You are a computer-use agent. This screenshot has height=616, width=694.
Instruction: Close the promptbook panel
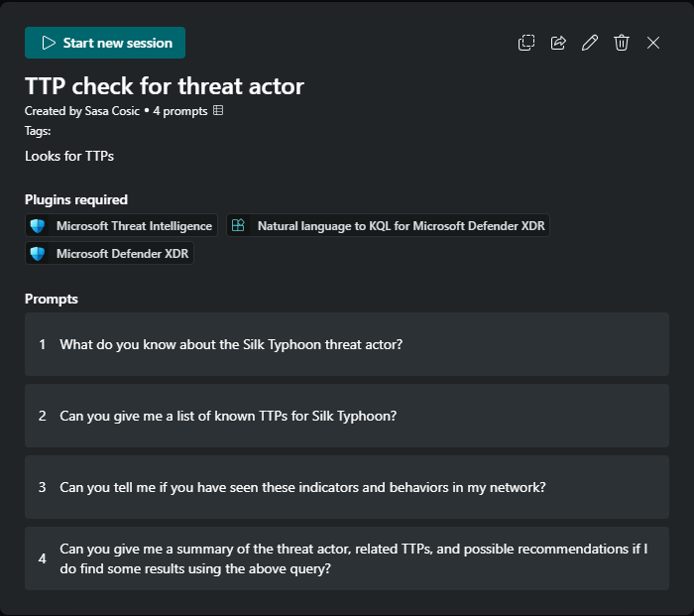click(653, 43)
